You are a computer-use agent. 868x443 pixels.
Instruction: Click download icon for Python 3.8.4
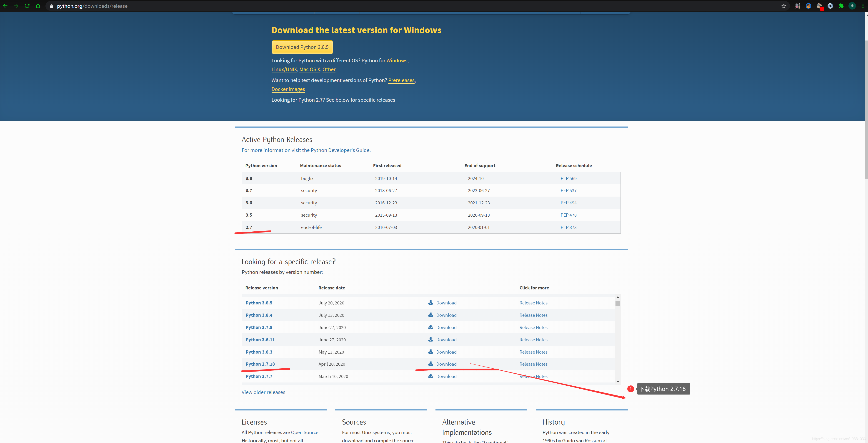431,314
